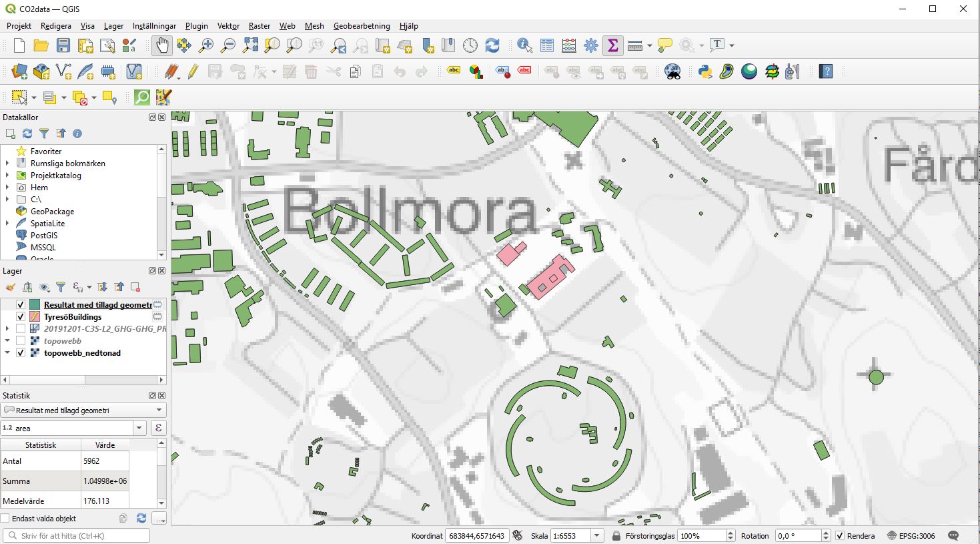Click the Identify Features tool
Screen dimensions: 980x544
524,45
